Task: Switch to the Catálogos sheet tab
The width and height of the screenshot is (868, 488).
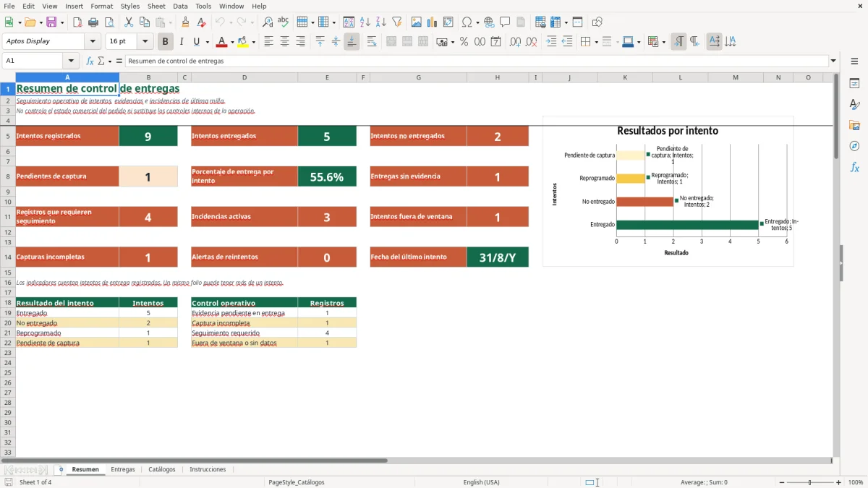Action: (x=162, y=469)
